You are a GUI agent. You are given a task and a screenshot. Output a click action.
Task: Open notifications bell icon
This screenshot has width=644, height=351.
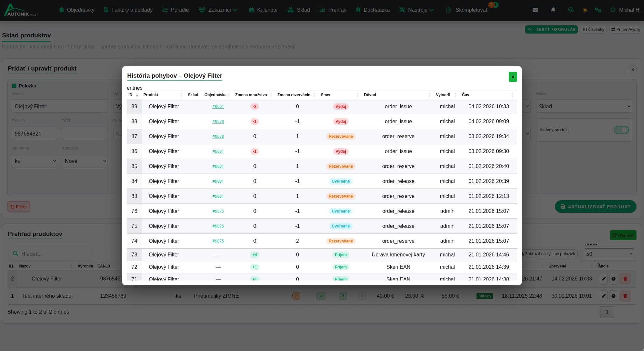pyautogui.click(x=553, y=10)
